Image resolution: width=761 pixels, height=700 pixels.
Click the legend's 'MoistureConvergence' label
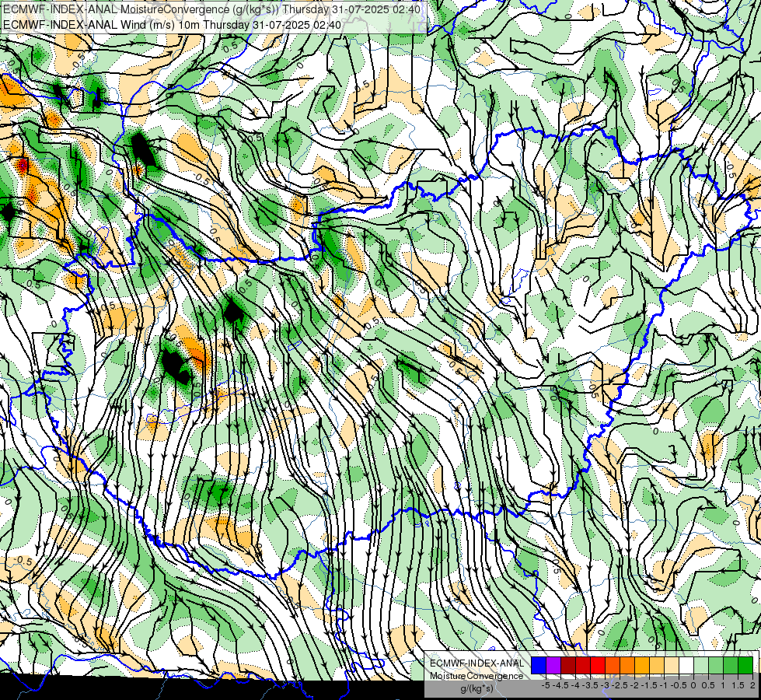476,676
